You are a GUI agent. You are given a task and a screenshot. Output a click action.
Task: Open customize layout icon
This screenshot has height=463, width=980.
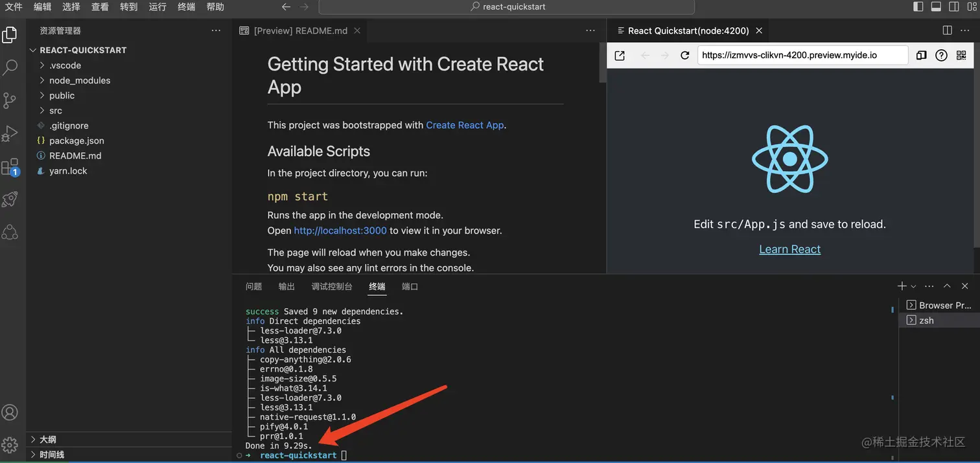(971, 7)
